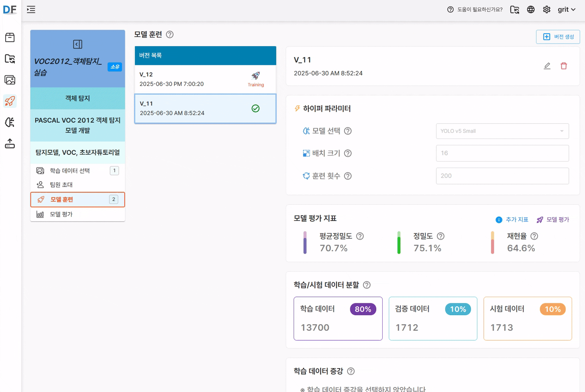This screenshot has height=392, width=585.
Task: Open the language globe icon
Action: pyautogui.click(x=531, y=10)
